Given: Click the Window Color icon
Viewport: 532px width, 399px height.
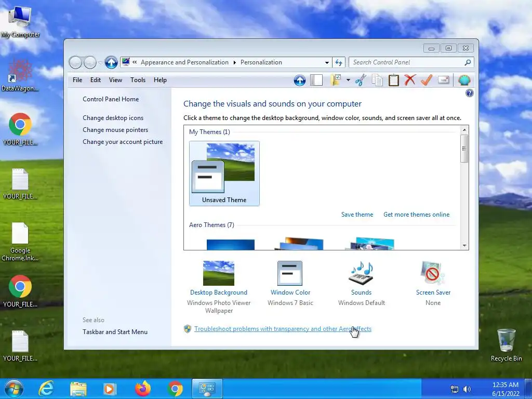Looking at the screenshot, I should pos(290,273).
